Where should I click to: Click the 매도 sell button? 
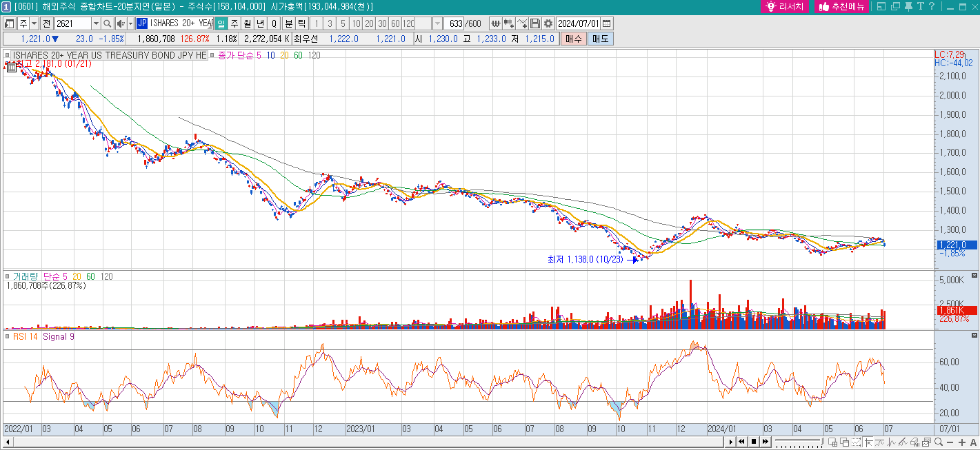coord(600,39)
